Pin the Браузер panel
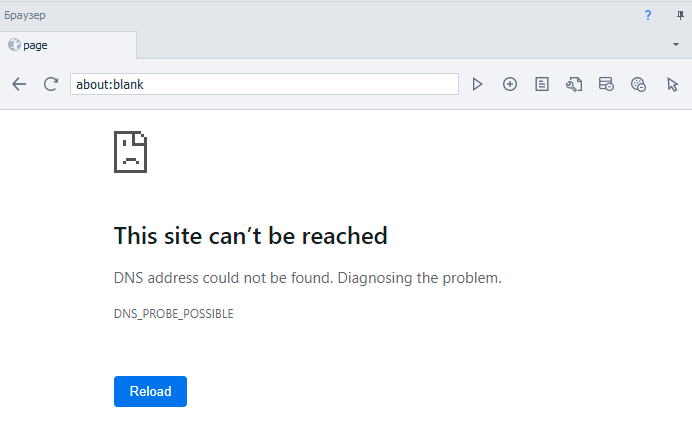Screen dimensions: 692x425 (680, 15)
